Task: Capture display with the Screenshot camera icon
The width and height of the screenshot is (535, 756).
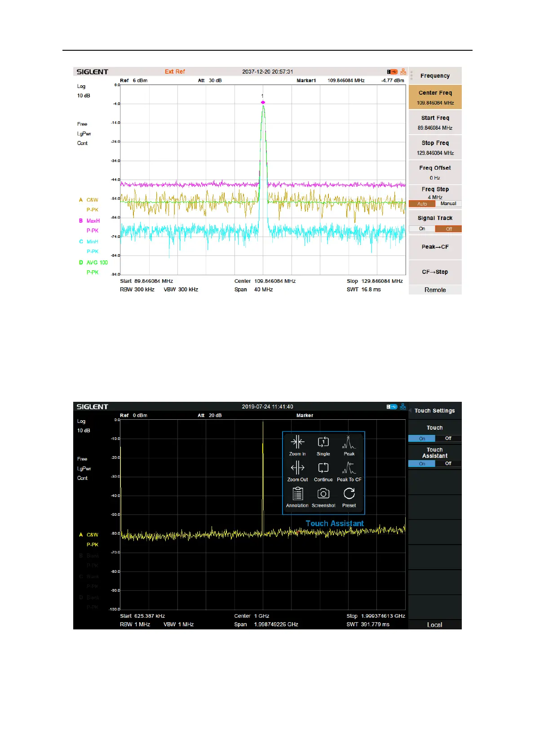Action: pos(323,494)
